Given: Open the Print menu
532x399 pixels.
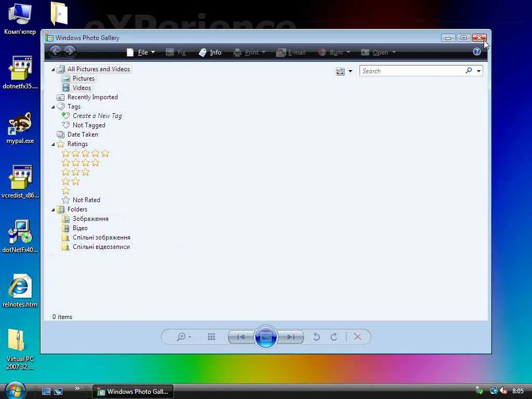Looking at the screenshot, I should [x=249, y=52].
